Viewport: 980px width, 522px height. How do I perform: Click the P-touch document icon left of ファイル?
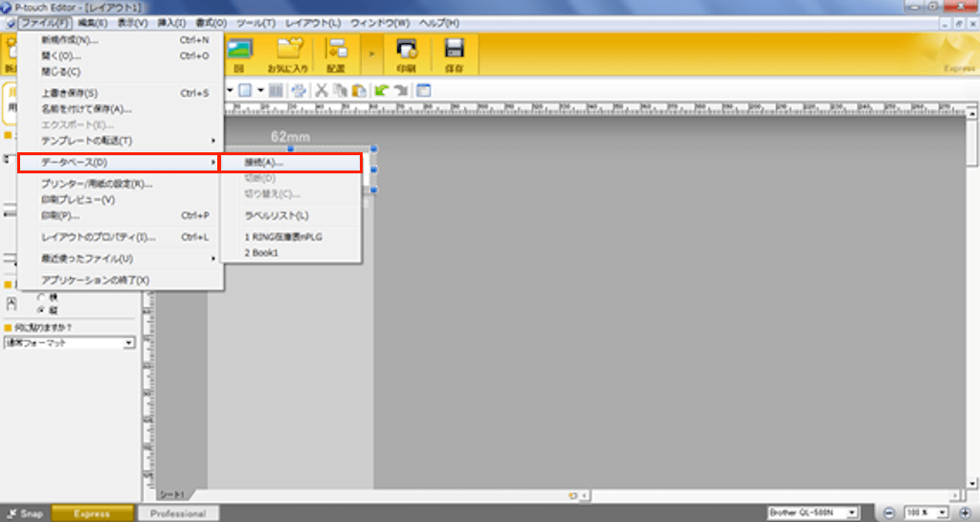11,23
